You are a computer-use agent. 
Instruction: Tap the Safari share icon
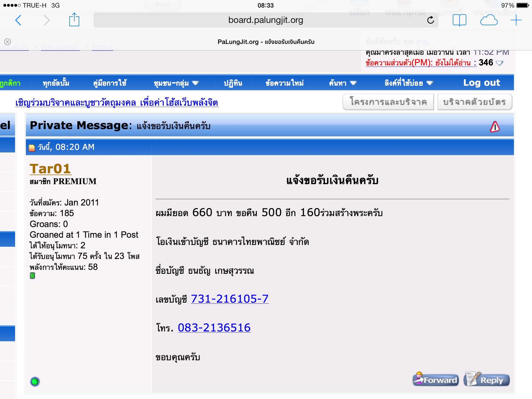74,20
